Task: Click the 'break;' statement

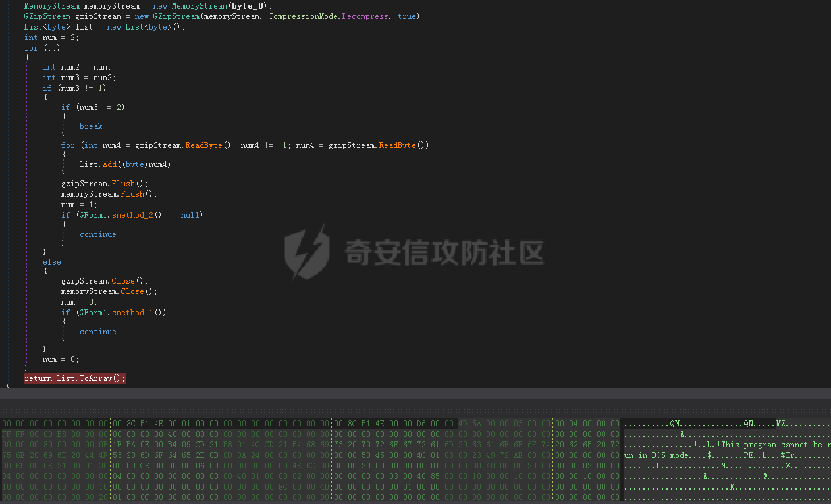Action: coord(93,126)
